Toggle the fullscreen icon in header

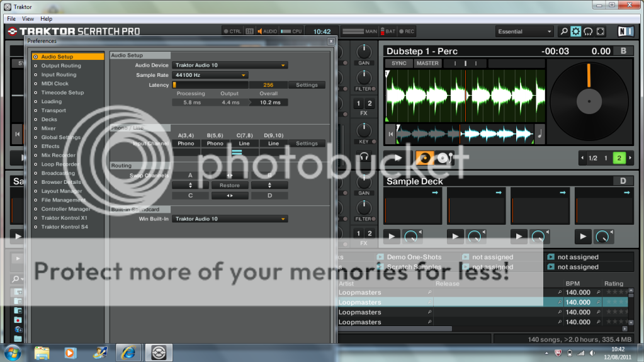(x=601, y=31)
